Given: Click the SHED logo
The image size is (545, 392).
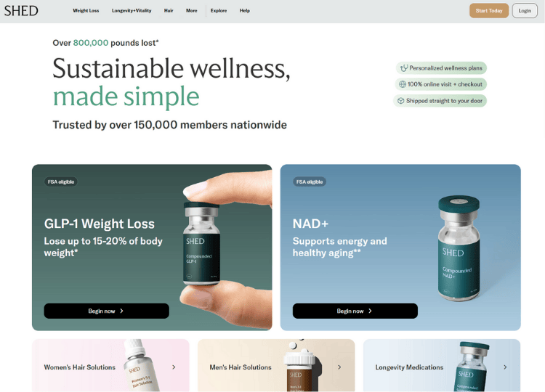Looking at the screenshot, I should click(21, 11).
